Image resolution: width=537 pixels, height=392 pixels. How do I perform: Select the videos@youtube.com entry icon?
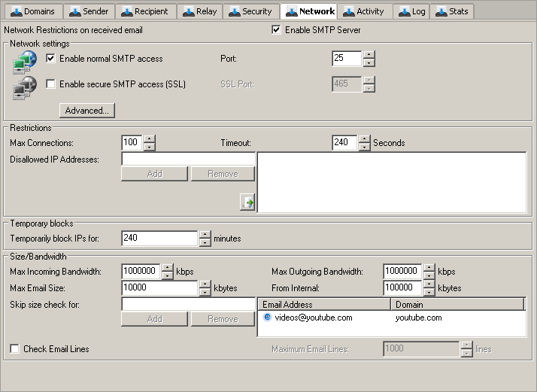[x=267, y=318]
